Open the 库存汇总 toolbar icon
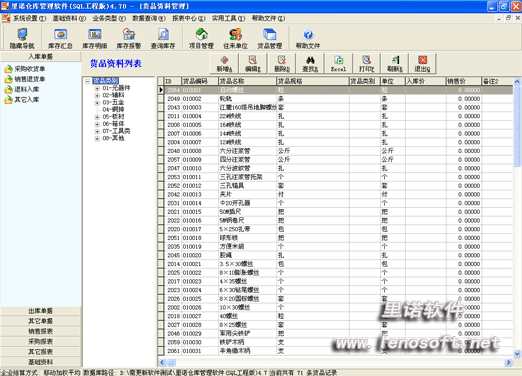Viewport: 522px width, 376px height. (x=60, y=38)
